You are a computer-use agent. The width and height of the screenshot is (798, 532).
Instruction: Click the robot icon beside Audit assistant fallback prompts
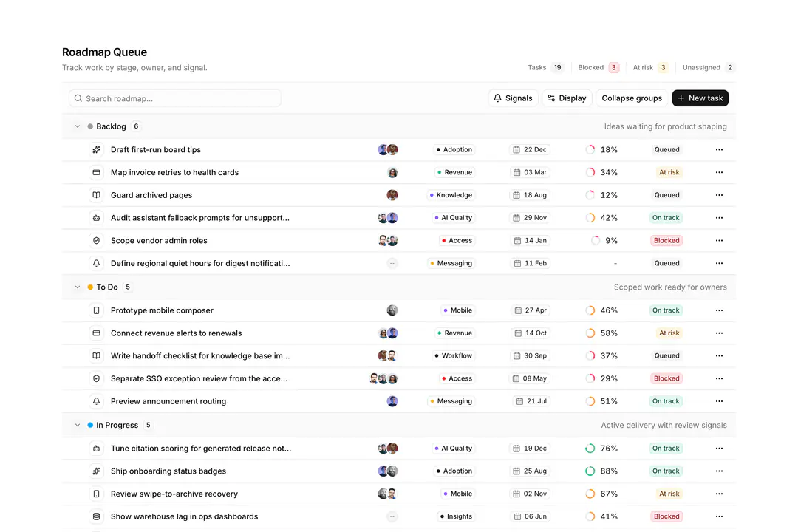96,218
